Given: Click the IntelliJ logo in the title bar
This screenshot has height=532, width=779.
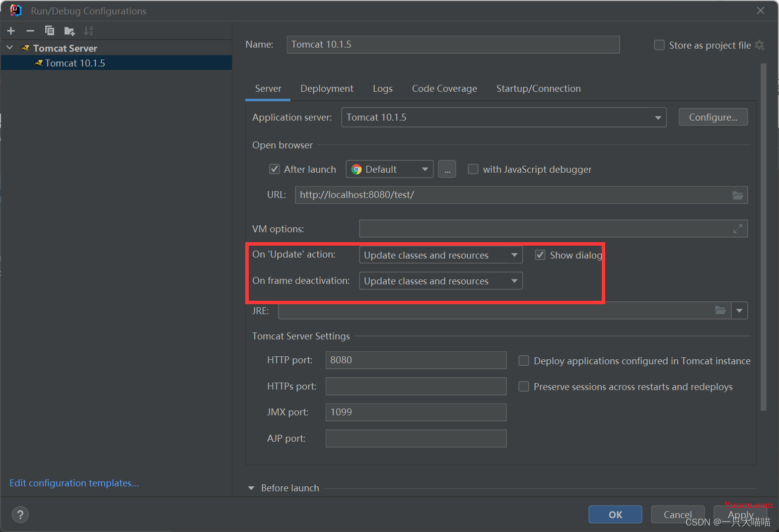Looking at the screenshot, I should (x=16, y=10).
